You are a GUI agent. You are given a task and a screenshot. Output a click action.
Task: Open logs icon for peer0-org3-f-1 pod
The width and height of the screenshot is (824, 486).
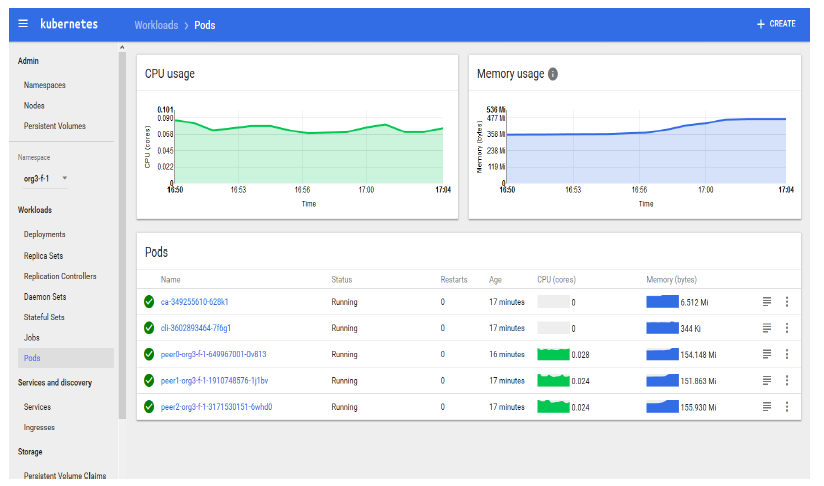[x=767, y=354]
